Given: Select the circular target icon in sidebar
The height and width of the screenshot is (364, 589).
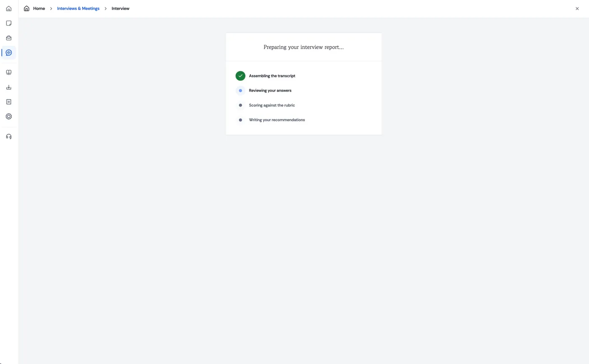Looking at the screenshot, I should coord(9,117).
